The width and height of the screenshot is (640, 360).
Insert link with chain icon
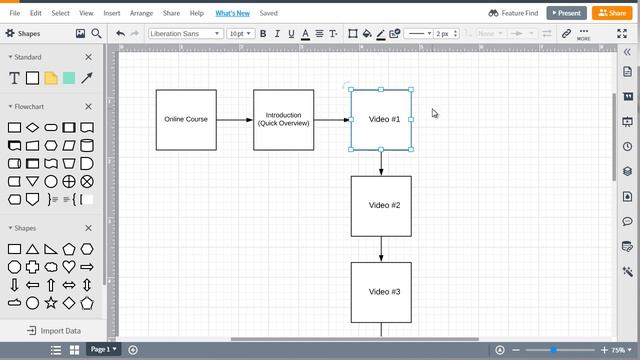coord(566,33)
